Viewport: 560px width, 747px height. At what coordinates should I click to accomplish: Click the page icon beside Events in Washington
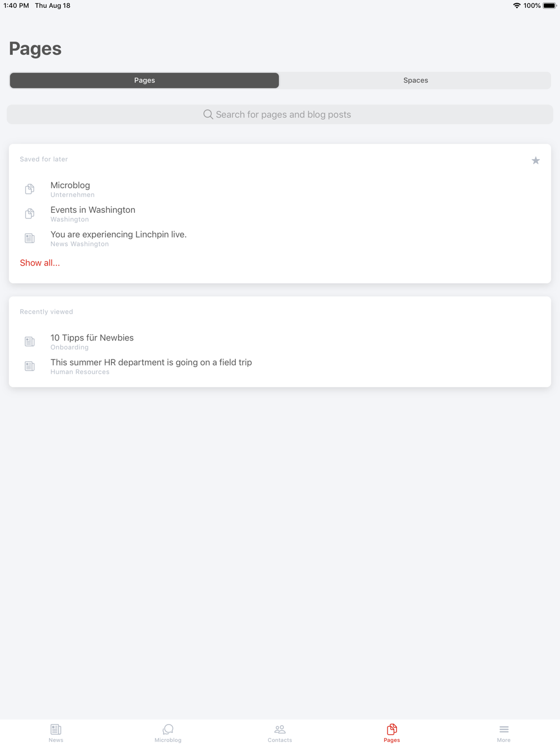pyautogui.click(x=30, y=214)
